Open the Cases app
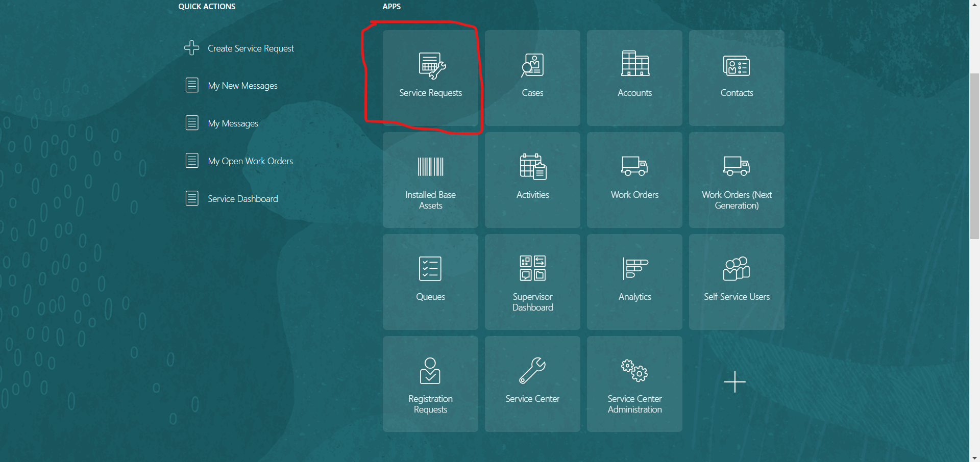 [x=532, y=78]
